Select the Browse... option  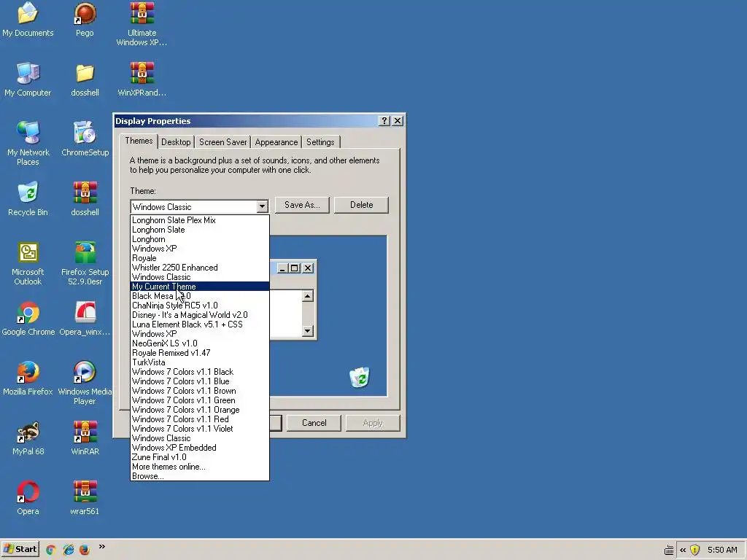tap(200, 476)
